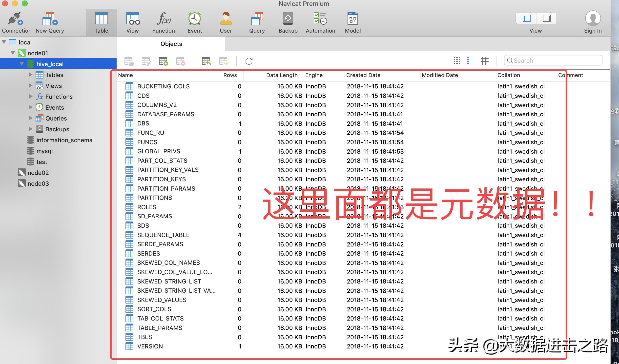Image resolution: width=619 pixels, height=364 pixels.
Task: Toggle ER diagram view mode
Action: (x=485, y=61)
